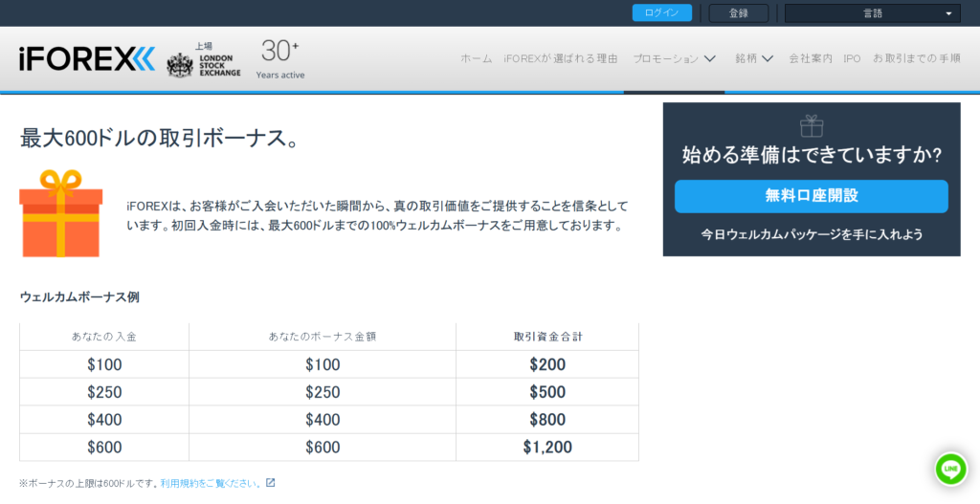Click あなたのボーナス金額 column header
The width and height of the screenshot is (980, 504).
[x=323, y=337]
